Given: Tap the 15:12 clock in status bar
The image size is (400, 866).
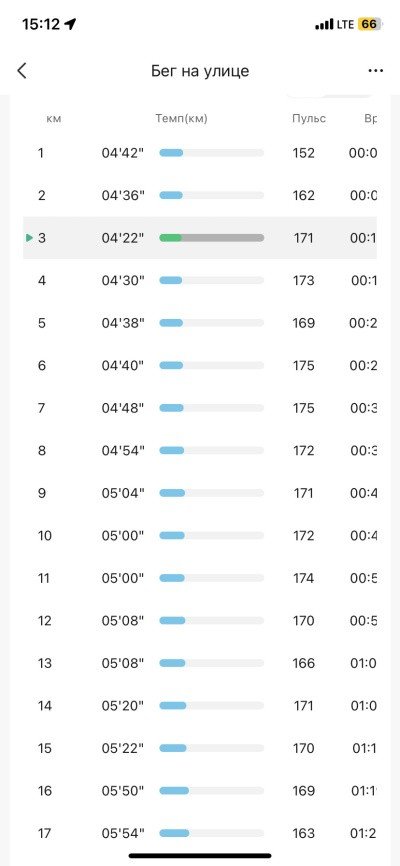Looking at the screenshot, I should coord(41,24).
